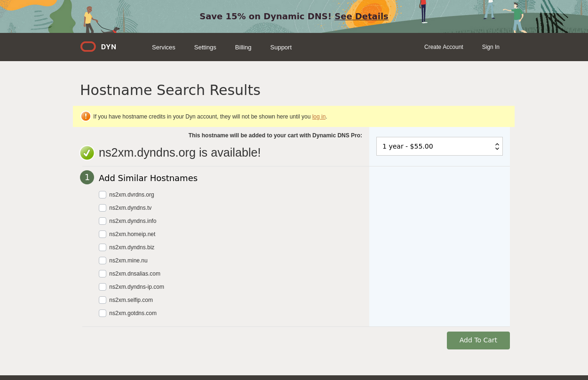
Task: Check the ns2xm.dyndns.tv checkbox
Action: [x=103, y=208]
